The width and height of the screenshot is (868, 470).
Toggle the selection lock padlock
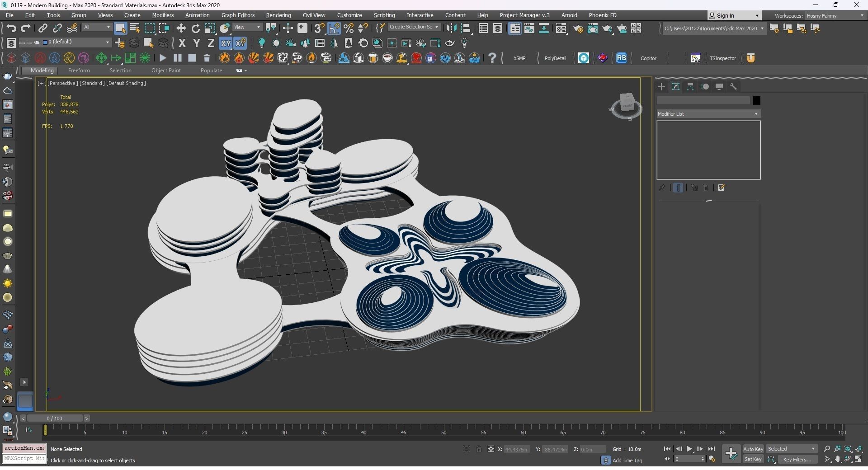click(x=478, y=449)
